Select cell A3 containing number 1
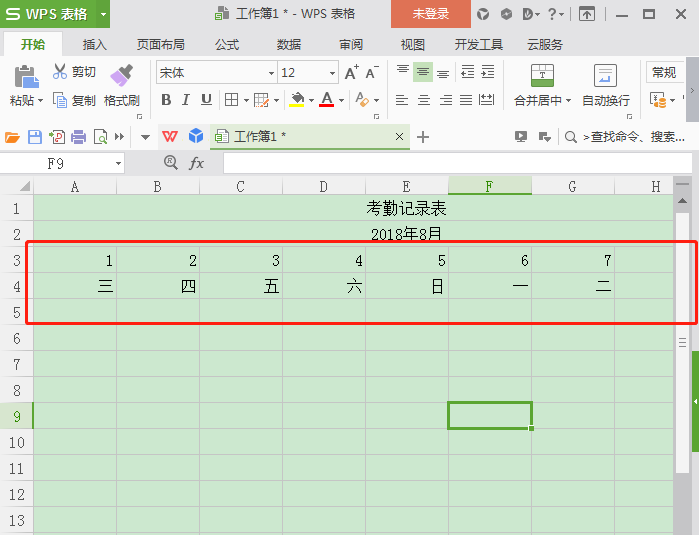 [x=75, y=260]
